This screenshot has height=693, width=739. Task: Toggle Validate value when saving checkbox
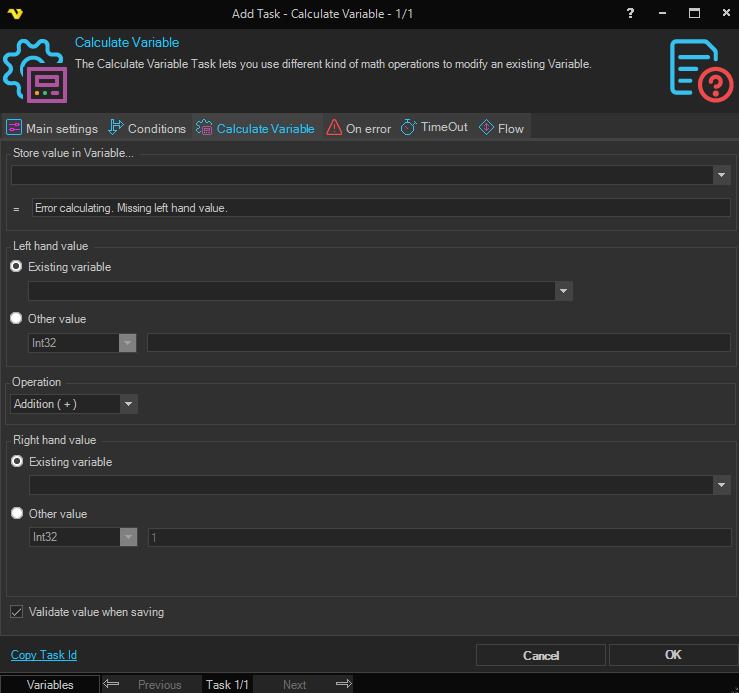pos(16,612)
